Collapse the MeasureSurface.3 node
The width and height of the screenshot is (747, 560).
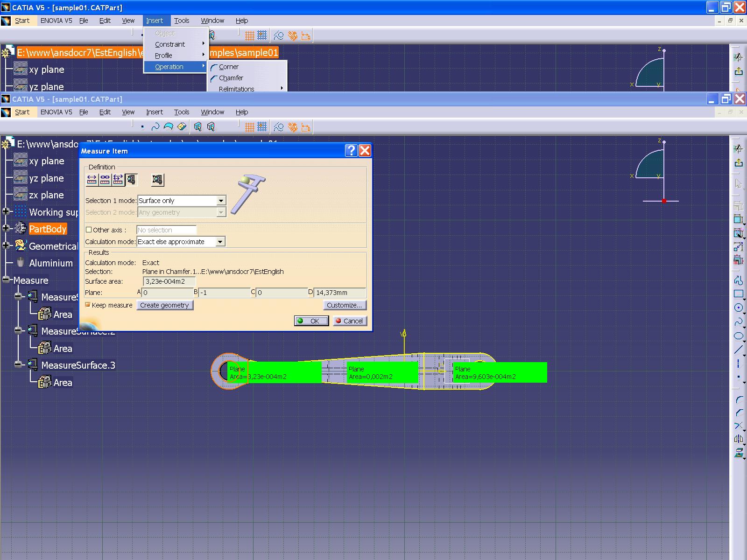pyautogui.click(x=18, y=364)
